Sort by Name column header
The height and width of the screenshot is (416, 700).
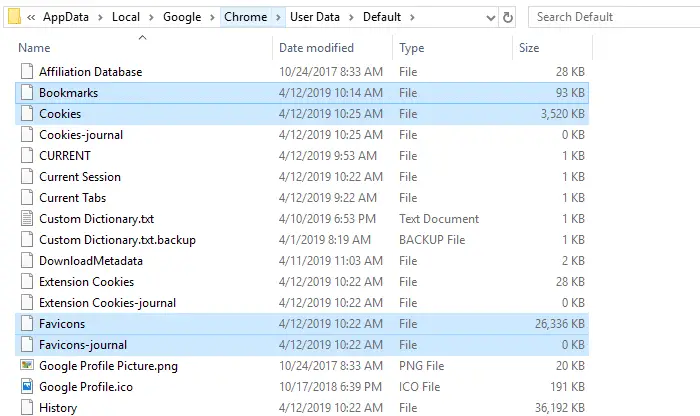tap(34, 48)
